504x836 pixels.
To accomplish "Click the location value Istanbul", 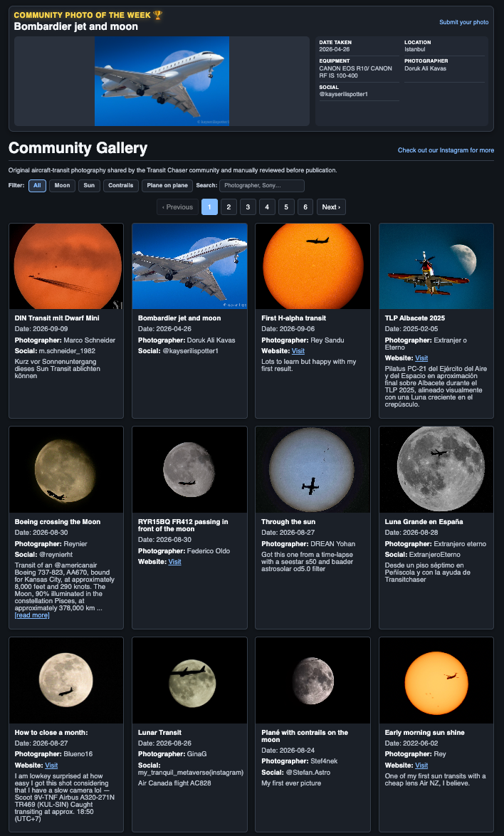I will point(414,50).
